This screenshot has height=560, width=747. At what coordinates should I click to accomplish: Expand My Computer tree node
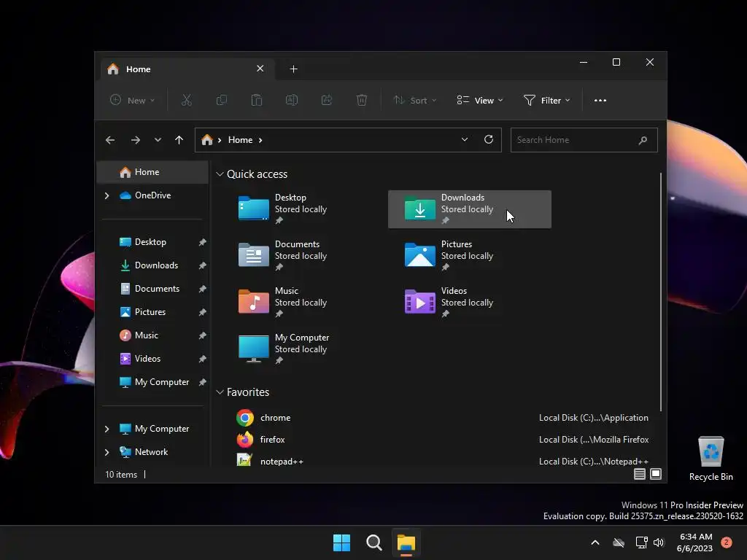point(107,429)
